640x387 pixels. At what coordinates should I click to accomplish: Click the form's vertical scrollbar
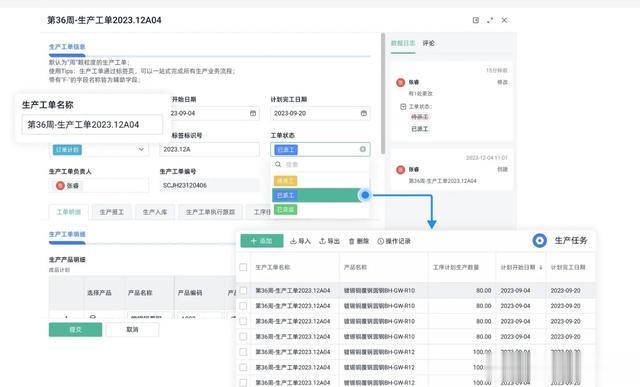(x=383, y=94)
